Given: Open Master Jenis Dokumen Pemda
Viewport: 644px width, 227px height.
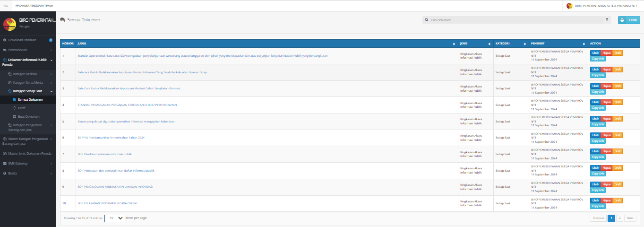Looking at the screenshot, I should pyautogui.click(x=28, y=154).
